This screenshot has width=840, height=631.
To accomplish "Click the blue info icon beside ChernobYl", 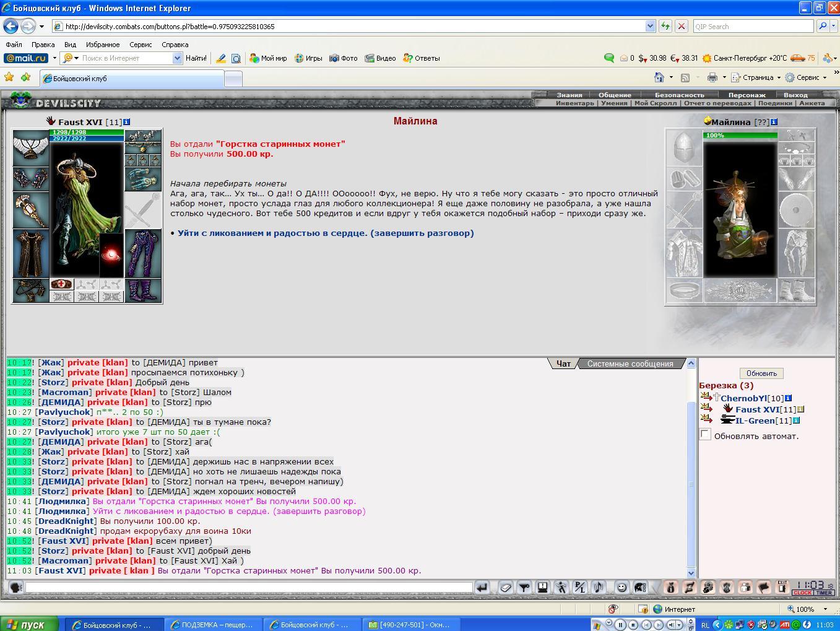I will tap(788, 398).
